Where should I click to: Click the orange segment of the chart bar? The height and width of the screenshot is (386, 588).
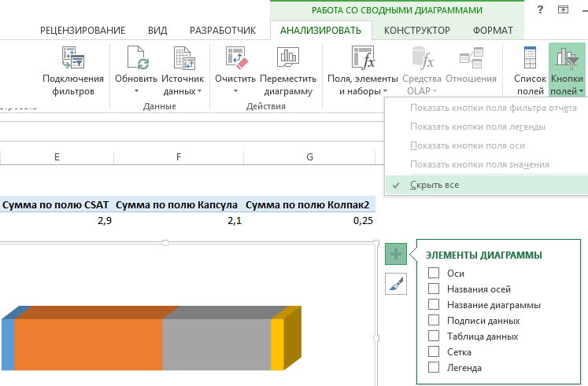[x=88, y=344]
